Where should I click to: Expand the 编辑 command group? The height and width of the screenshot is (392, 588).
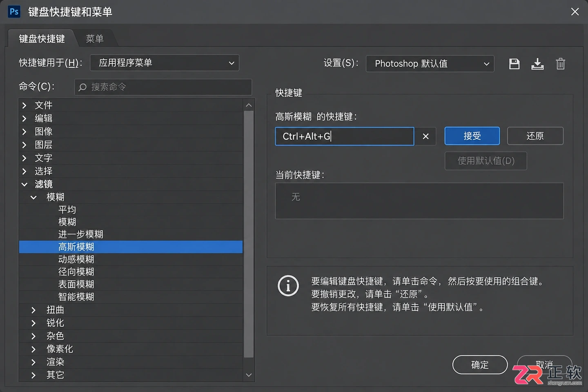(x=24, y=118)
